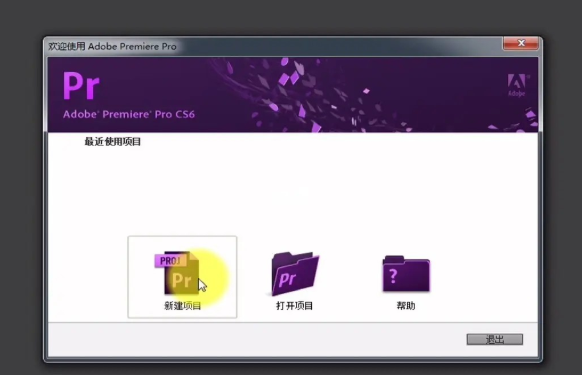This screenshot has height=375, width=582.
Task: Open the Pr folder icon for Open Project
Action: (x=295, y=274)
